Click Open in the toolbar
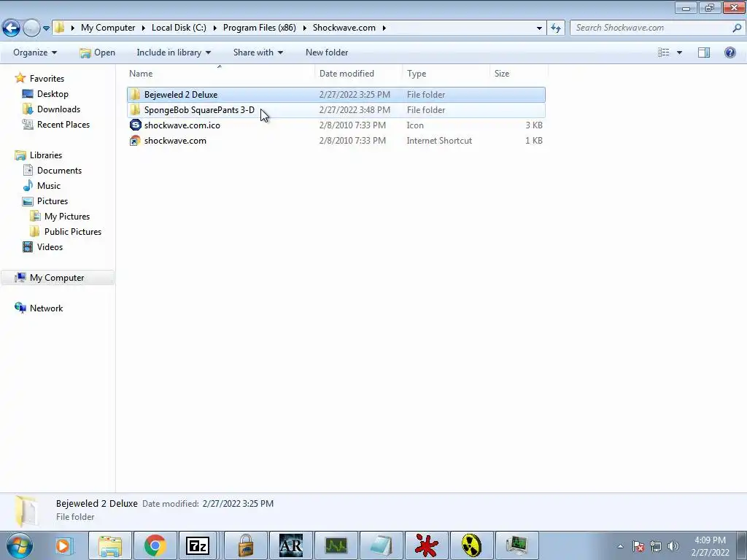This screenshot has height=560, width=747. tap(97, 52)
